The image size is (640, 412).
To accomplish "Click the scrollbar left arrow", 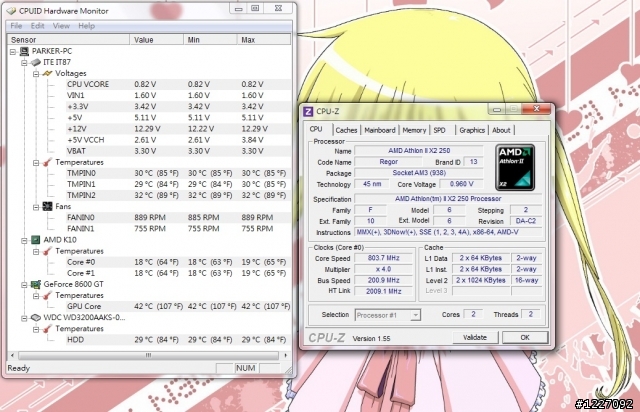I will [13, 355].
